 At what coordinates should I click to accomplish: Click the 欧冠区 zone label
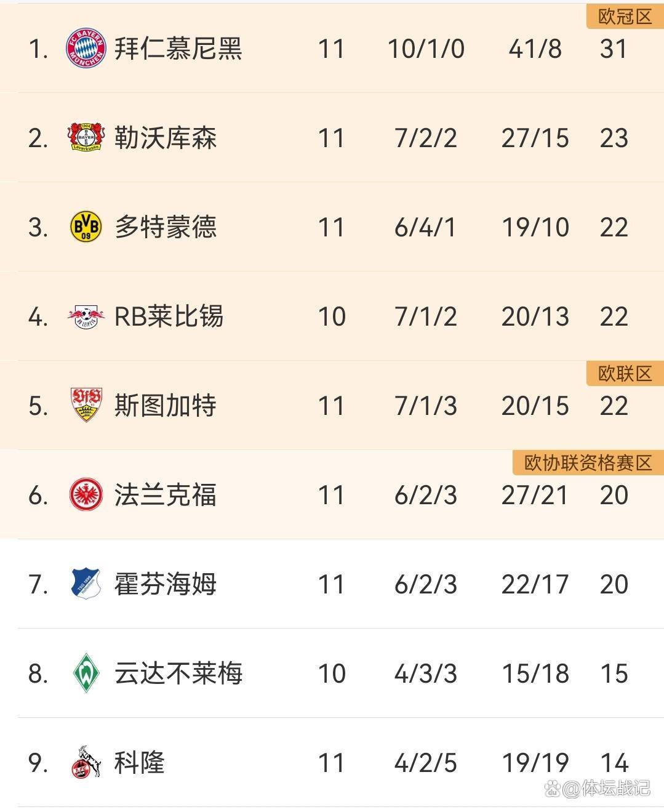coord(624,17)
